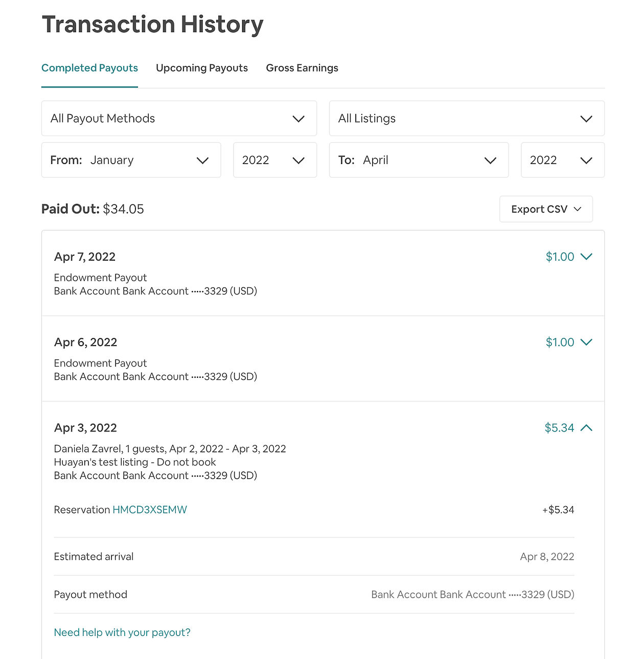Open the Gross Earnings tab
This screenshot has width=644, height=659.
(x=302, y=68)
